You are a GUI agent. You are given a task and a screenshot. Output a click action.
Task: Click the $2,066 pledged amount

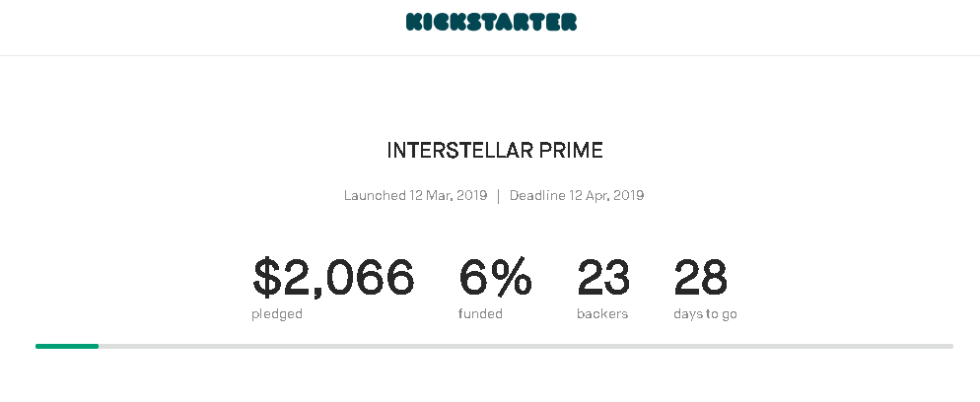(x=333, y=277)
